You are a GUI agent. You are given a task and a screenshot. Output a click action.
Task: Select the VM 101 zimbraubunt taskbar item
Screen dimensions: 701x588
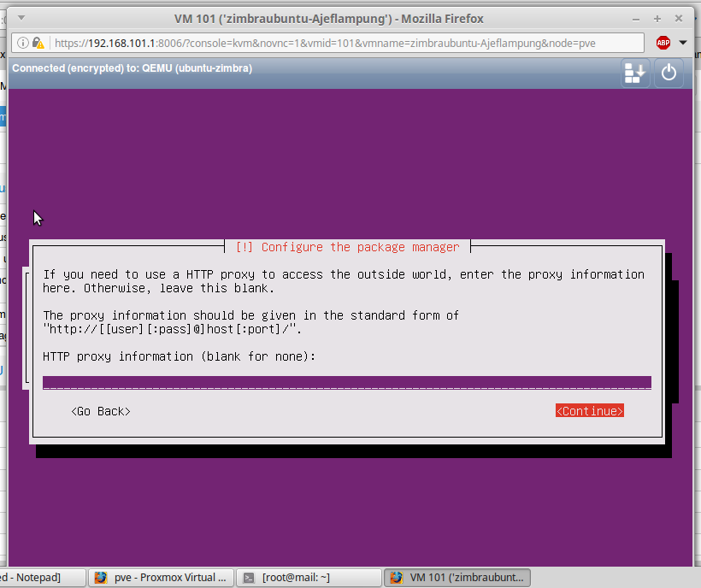click(457, 577)
